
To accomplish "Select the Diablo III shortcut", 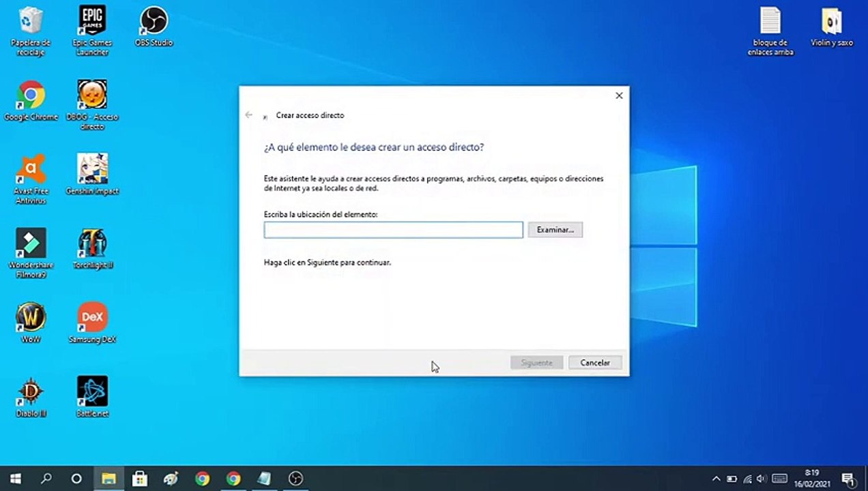I will click(x=31, y=397).
